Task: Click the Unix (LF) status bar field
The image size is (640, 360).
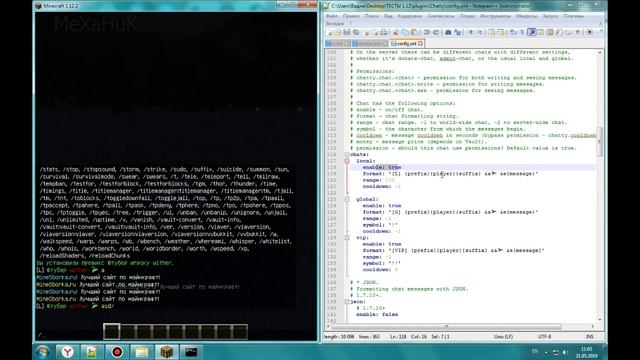Action: click(x=503, y=337)
